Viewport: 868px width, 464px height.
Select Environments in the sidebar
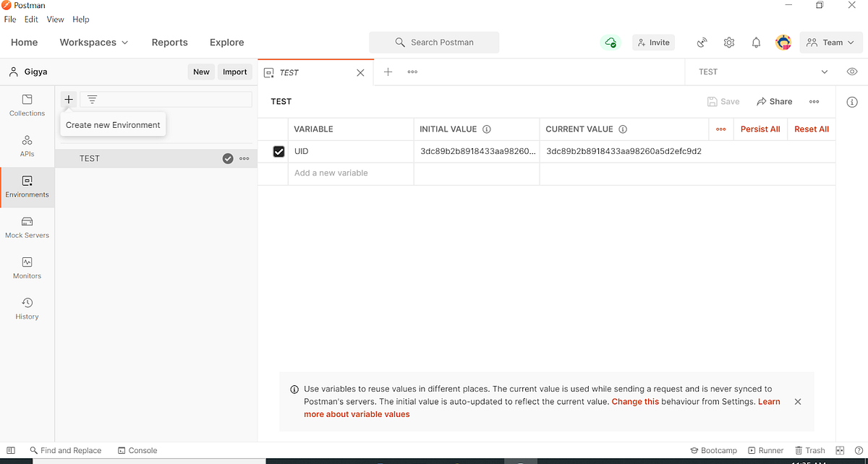(27, 187)
